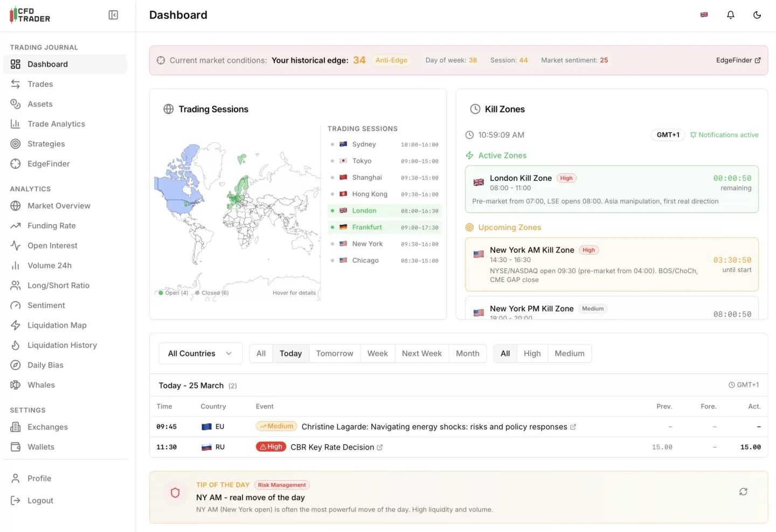Toggle dark mode moon icon
The image size is (776, 532).
pos(757,15)
